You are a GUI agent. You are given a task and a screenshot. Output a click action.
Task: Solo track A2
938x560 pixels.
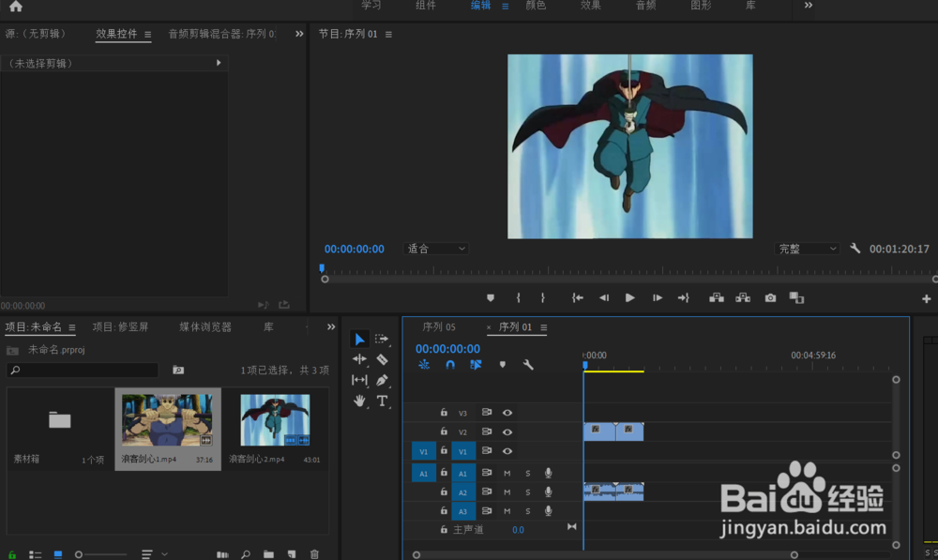point(527,492)
